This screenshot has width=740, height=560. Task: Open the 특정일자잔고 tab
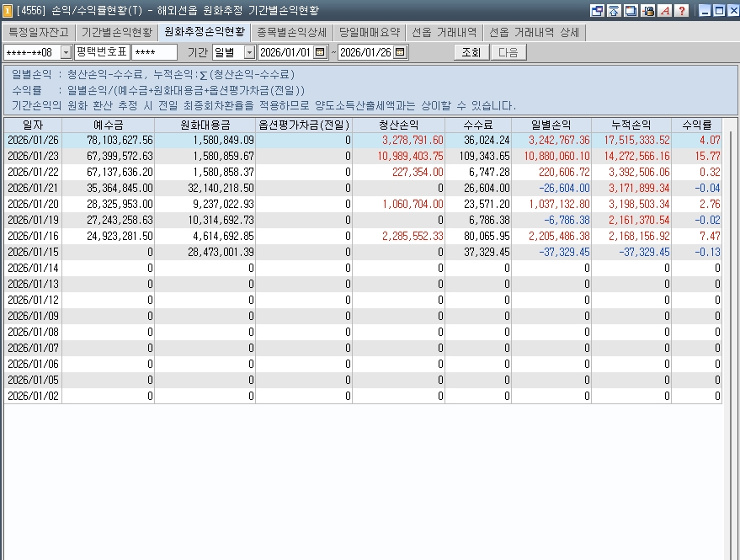(x=38, y=32)
